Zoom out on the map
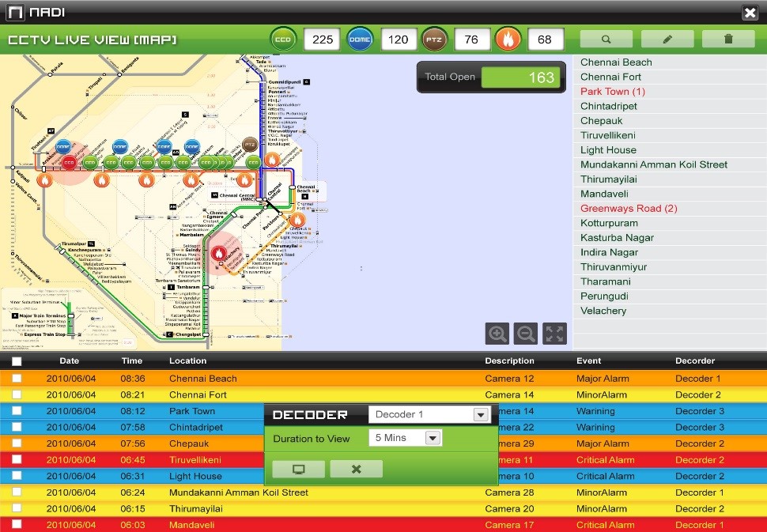Screen dimensions: 767x532 coord(526,334)
